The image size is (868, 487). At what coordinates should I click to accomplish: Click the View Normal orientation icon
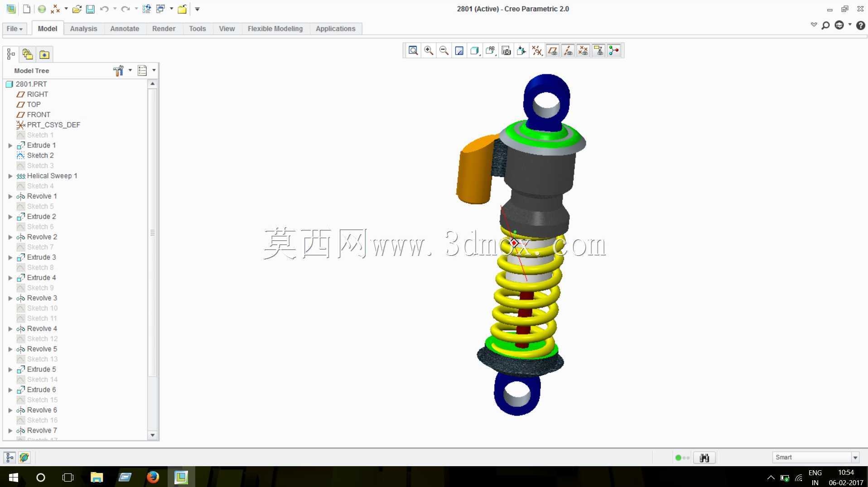coord(521,50)
